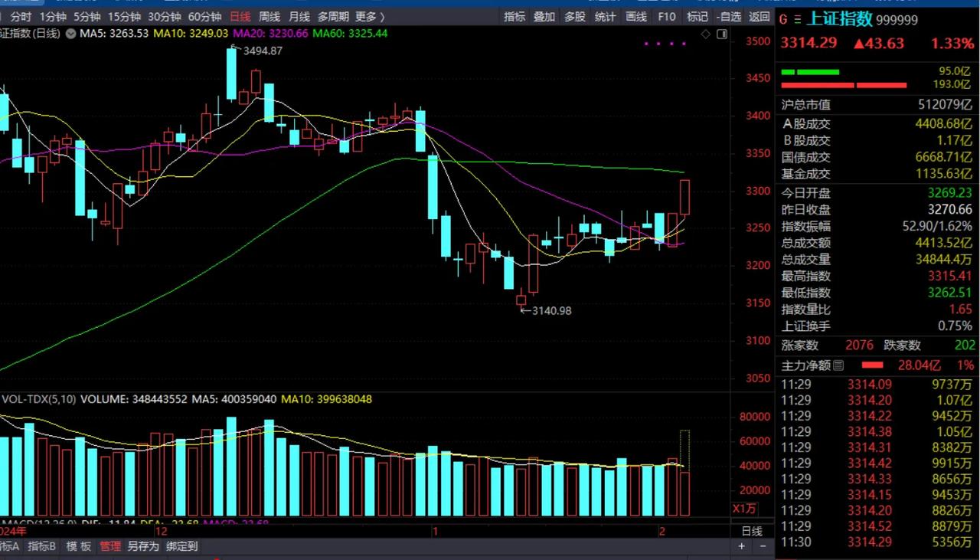Click 返回 to go back
980x560 pixels.
(759, 16)
